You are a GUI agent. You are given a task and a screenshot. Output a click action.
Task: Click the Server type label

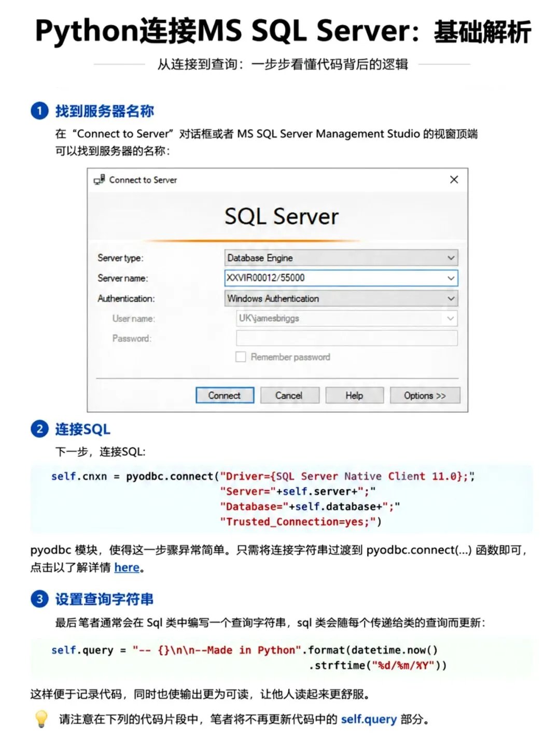pyautogui.click(x=120, y=258)
